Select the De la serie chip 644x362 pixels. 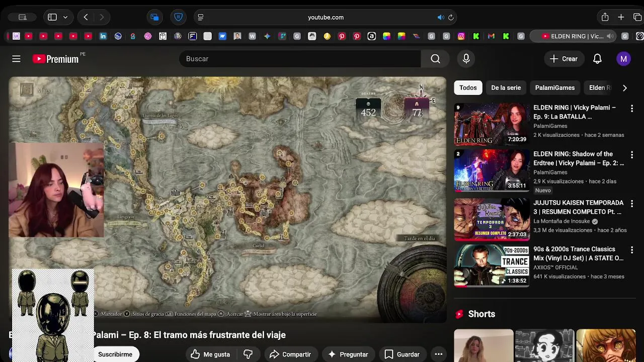506,87
